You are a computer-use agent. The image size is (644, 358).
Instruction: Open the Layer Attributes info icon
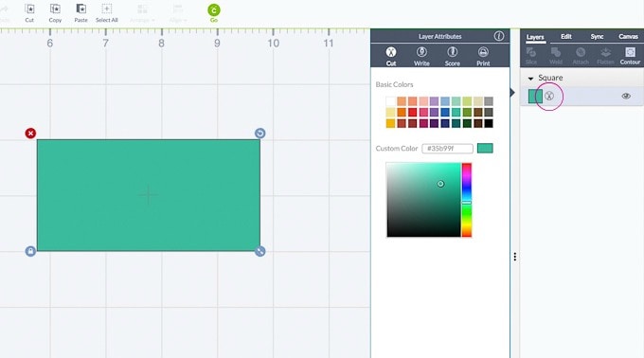498,36
